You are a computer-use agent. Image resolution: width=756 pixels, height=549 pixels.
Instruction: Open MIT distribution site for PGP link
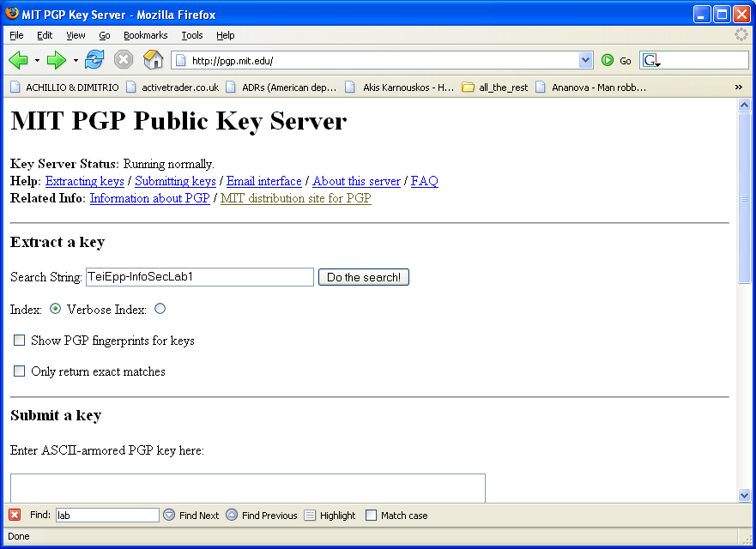click(296, 198)
